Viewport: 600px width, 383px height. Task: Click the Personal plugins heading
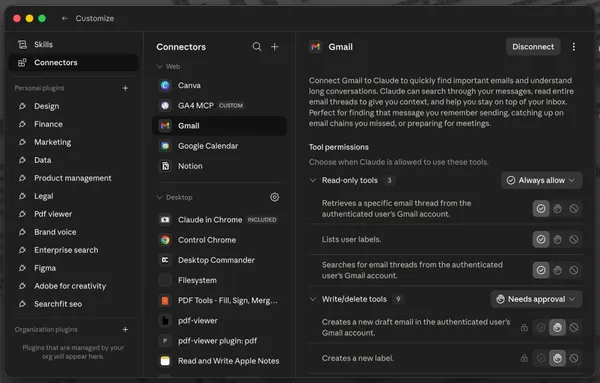coord(39,88)
